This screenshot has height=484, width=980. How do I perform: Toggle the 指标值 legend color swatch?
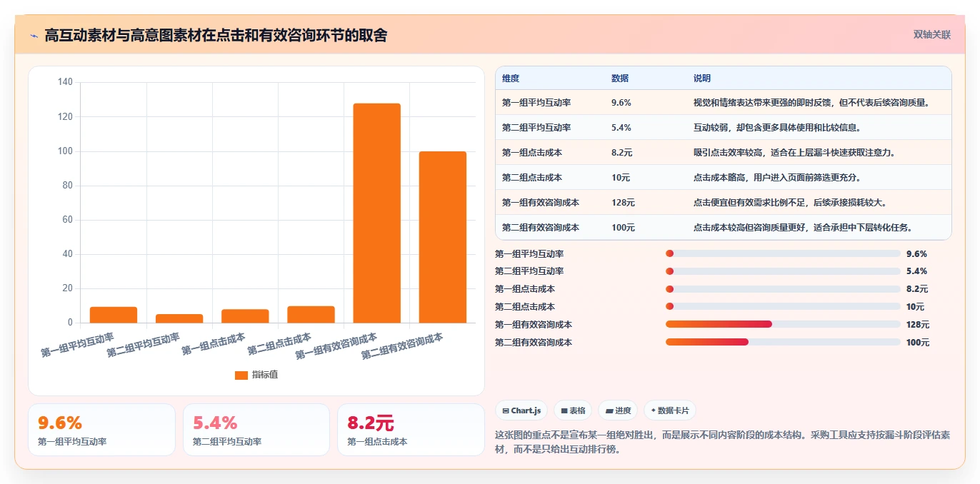tap(241, 375)
